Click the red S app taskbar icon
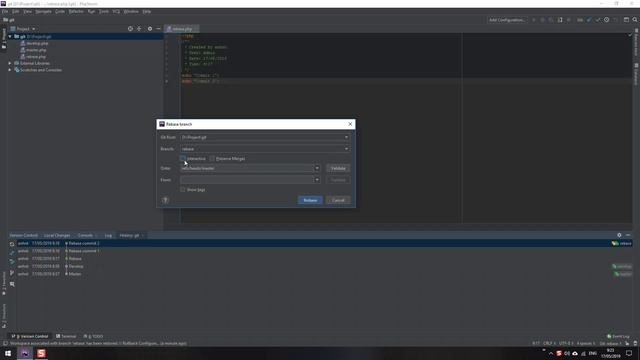Screen dimensions: 640x360 pos(41,353)
